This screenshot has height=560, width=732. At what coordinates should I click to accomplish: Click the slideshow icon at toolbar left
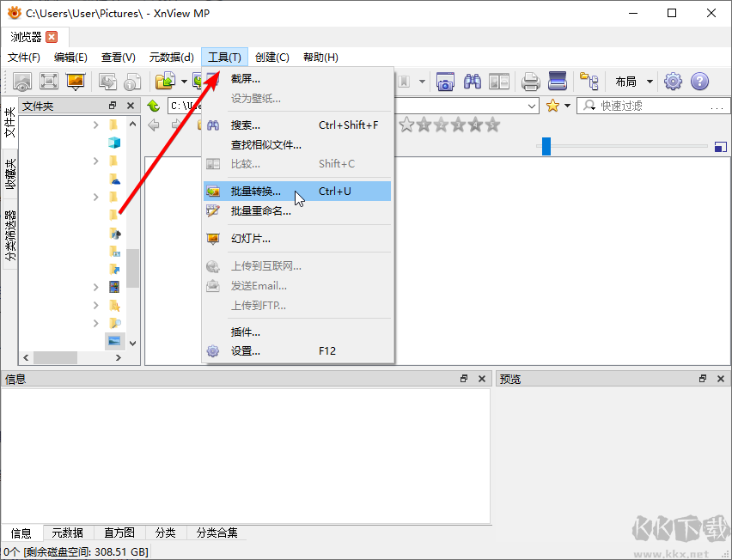75,80
